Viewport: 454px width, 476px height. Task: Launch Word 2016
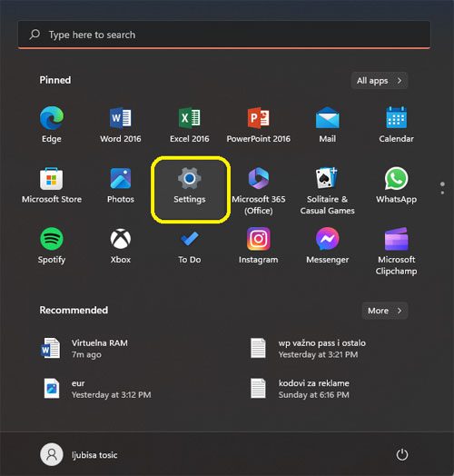coord(121,124)
